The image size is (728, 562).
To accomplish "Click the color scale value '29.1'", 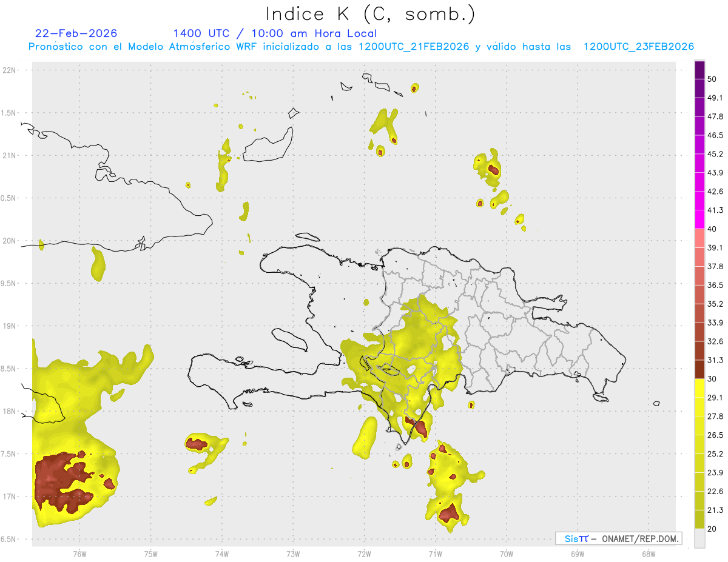I will [715, 397].
